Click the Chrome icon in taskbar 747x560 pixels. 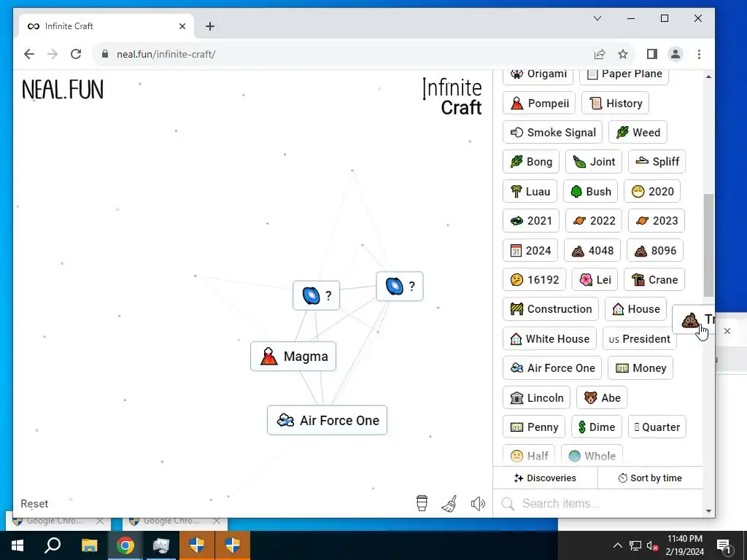pos(125,545)
